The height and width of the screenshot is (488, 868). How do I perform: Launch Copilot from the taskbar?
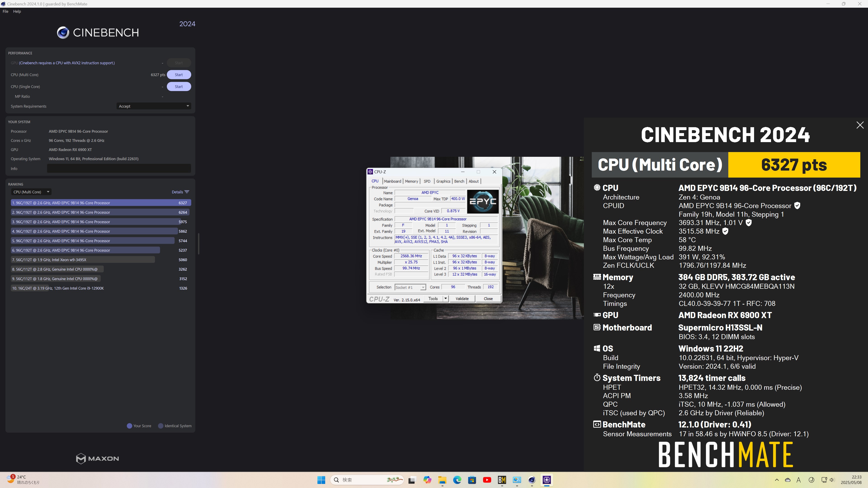(x=427, y=480)
